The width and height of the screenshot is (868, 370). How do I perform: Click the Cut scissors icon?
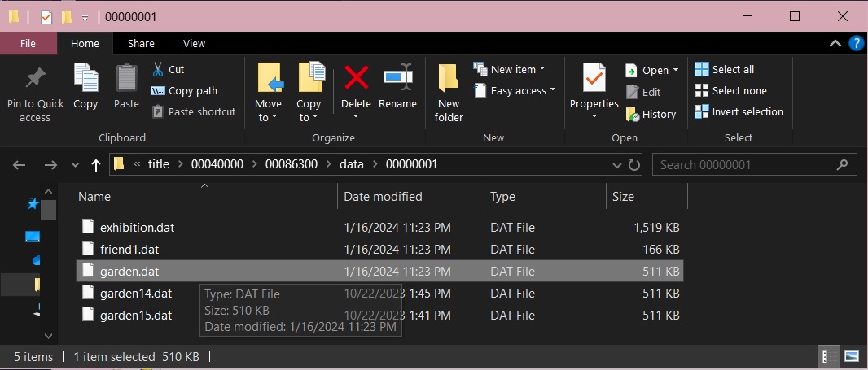[158, 70]
